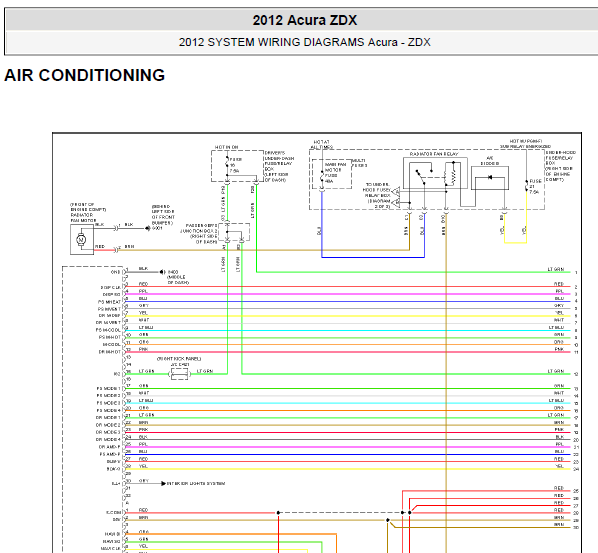Click the arrow to Interior Lights System
This screenshot has width=598, height=553.
pyautogui.click(x=163, y=483)
